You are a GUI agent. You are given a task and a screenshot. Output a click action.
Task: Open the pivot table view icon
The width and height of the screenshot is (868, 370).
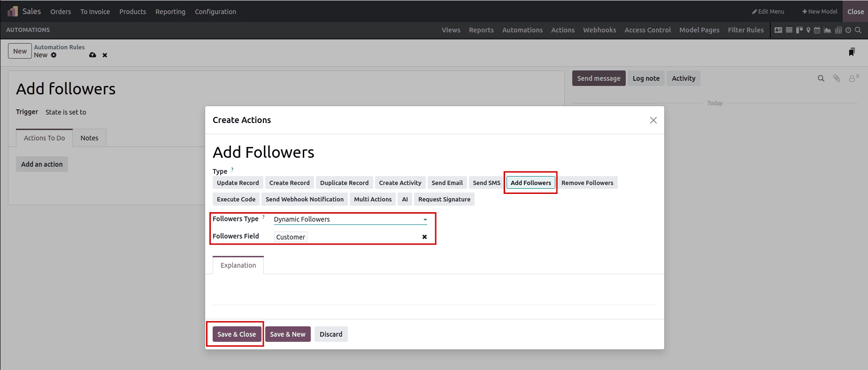tap(838, 30)
